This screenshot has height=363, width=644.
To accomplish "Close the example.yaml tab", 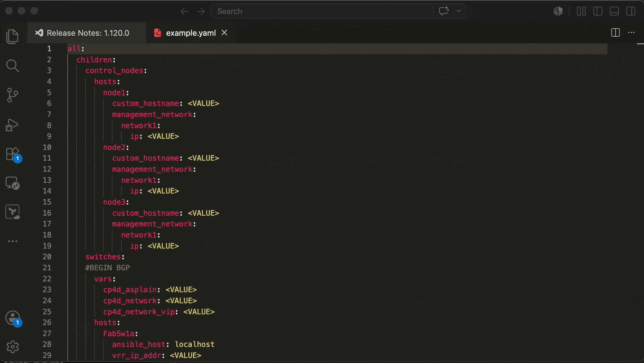I will point(224,33).
